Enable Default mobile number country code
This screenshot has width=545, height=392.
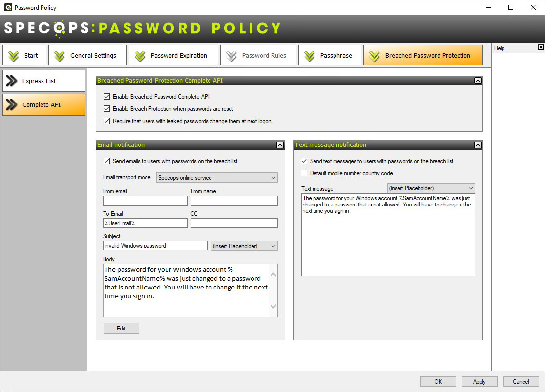304,173
